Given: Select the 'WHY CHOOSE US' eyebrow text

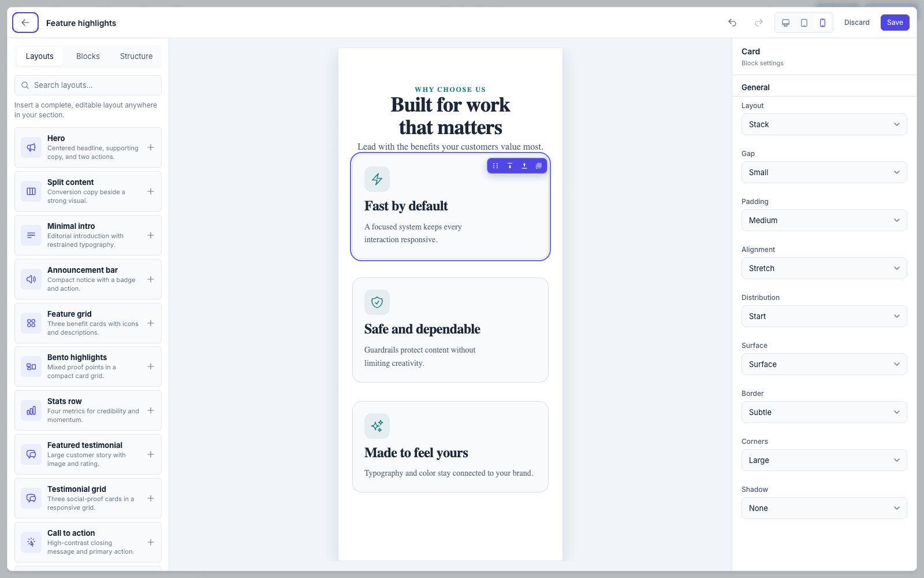Looking at the screenshot, I should click(x=450, y=90).
